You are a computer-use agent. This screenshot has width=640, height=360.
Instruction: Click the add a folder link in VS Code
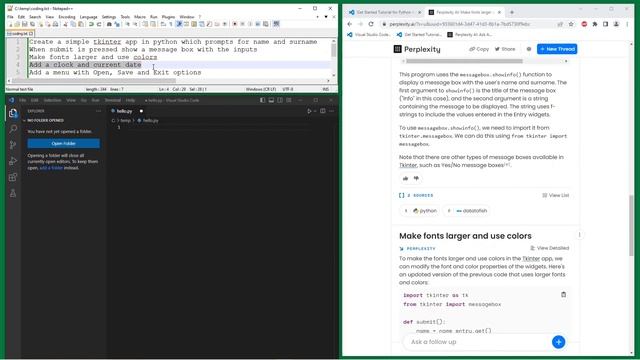pos(51,168)
